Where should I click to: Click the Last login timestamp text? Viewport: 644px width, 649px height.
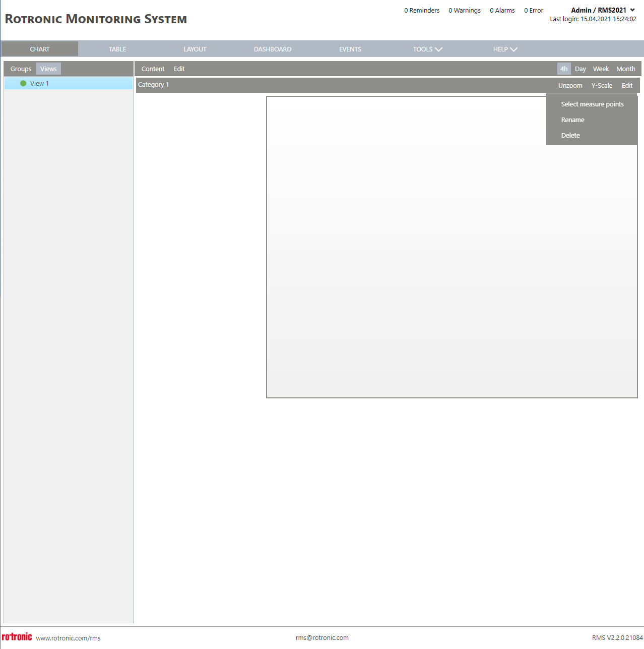click(x=593, y=19)
